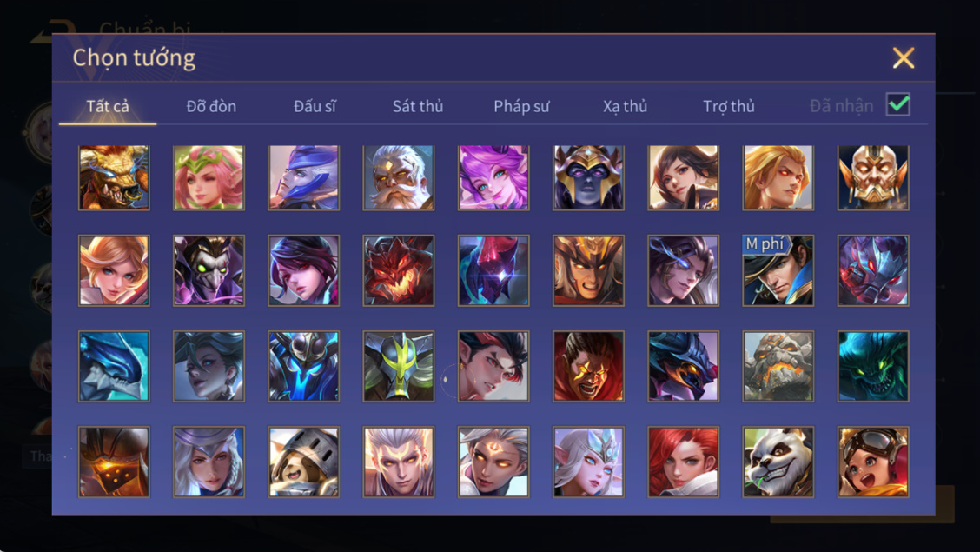
Task: Pick the hero marked 'M phí'
Action: tap(778, 270)
